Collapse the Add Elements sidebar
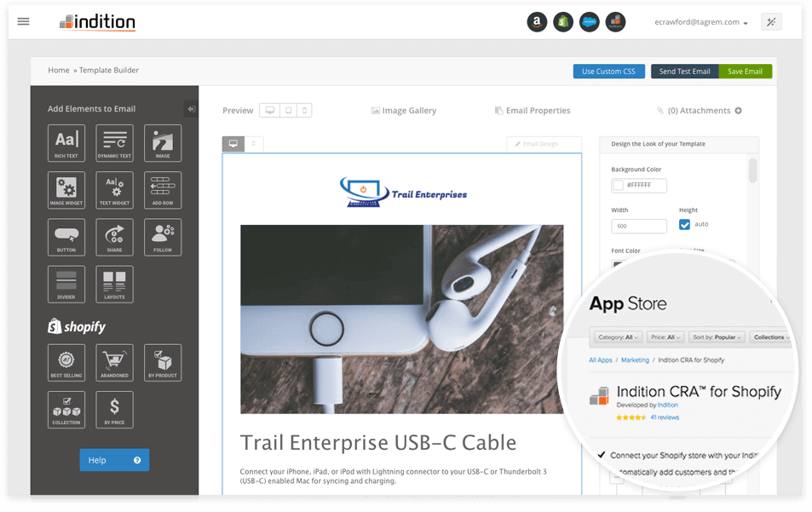The image size is (812, 512). pyautogui.click(x=191, y=109)
